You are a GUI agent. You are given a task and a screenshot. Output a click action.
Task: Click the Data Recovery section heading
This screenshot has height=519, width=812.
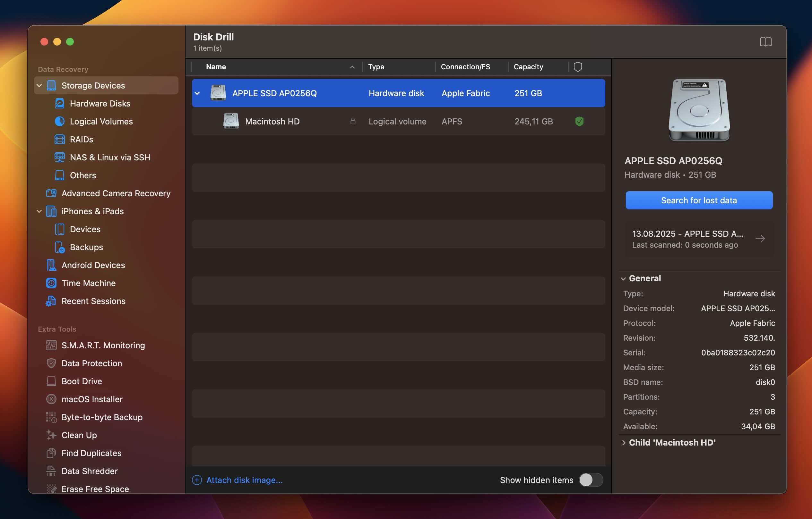coord(63,69)
